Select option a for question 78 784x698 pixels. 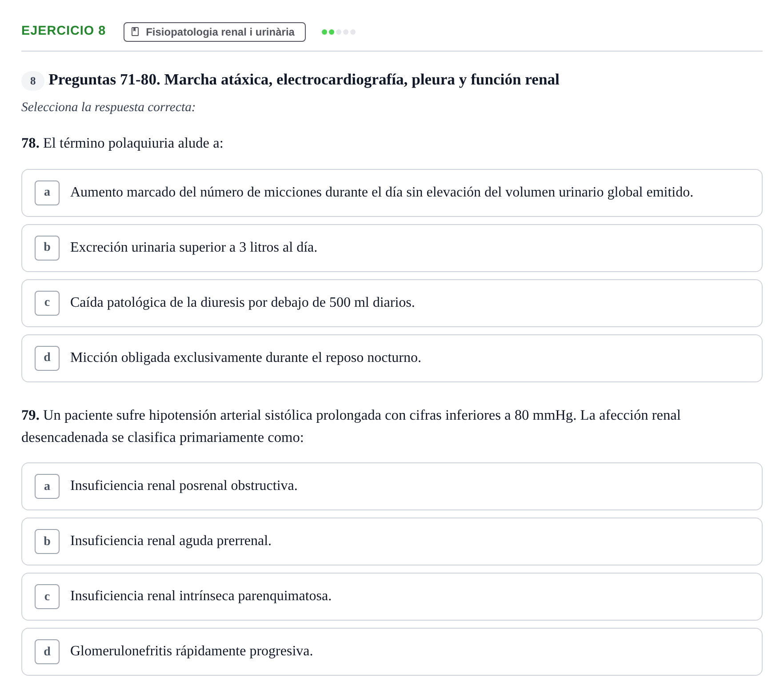point(392,193)
